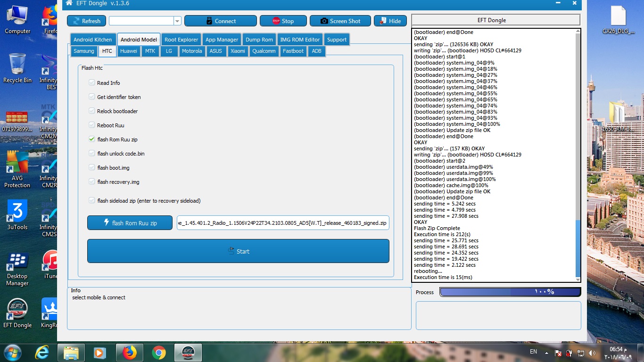Click the 'rebooting...' log line
This screenshot has height=362, width=644.
[x=428, y=271]
